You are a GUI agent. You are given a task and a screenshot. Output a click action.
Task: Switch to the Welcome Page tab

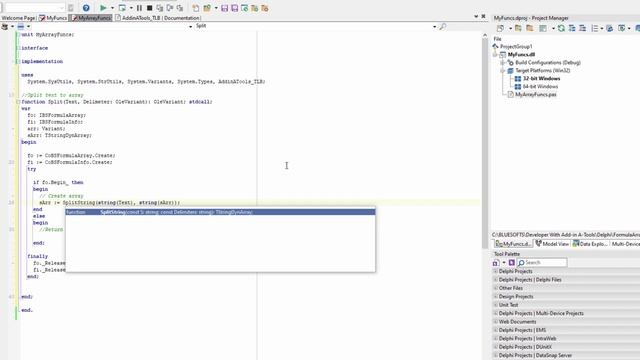pyautogui.click(x=18, y=18)
